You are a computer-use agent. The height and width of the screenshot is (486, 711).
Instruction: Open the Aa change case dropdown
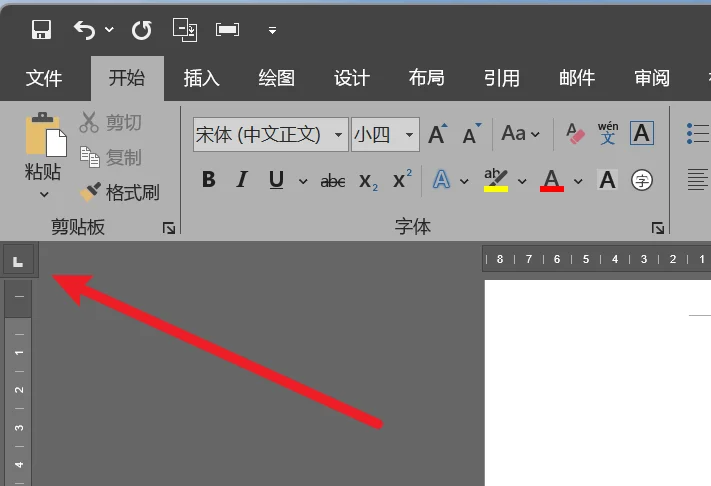(x=521, y=134)
